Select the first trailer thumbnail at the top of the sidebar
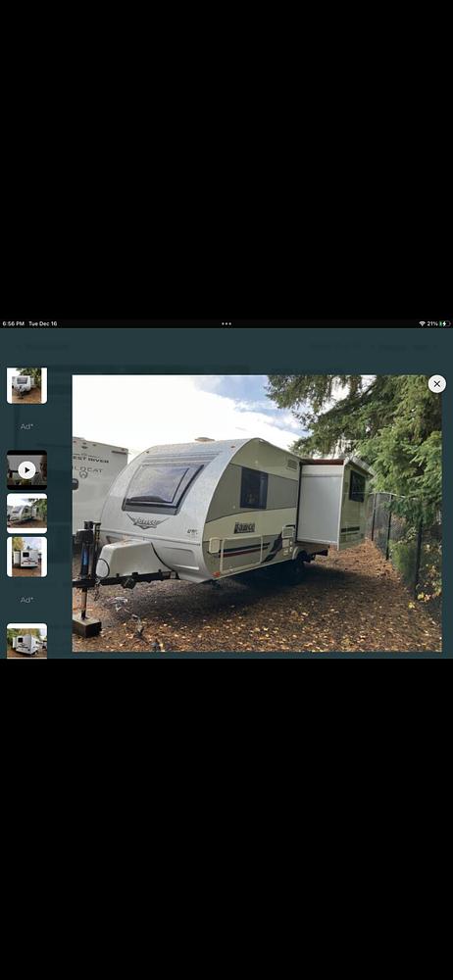 [x=26, y=385]
